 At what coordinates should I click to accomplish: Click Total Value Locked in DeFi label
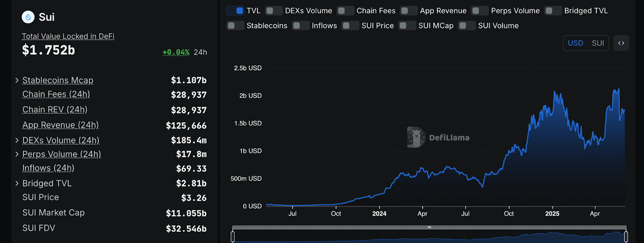[68, 36]
